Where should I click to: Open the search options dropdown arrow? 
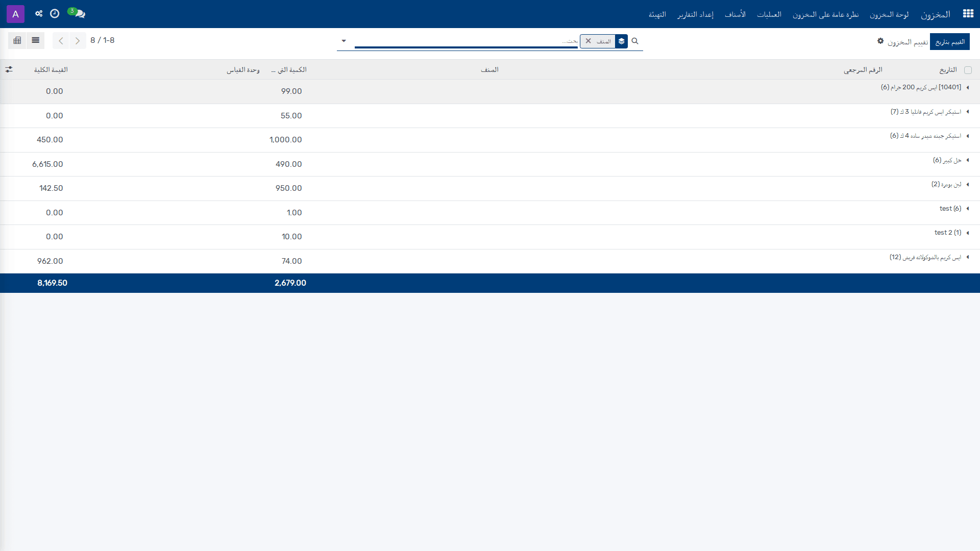[344, 41]
